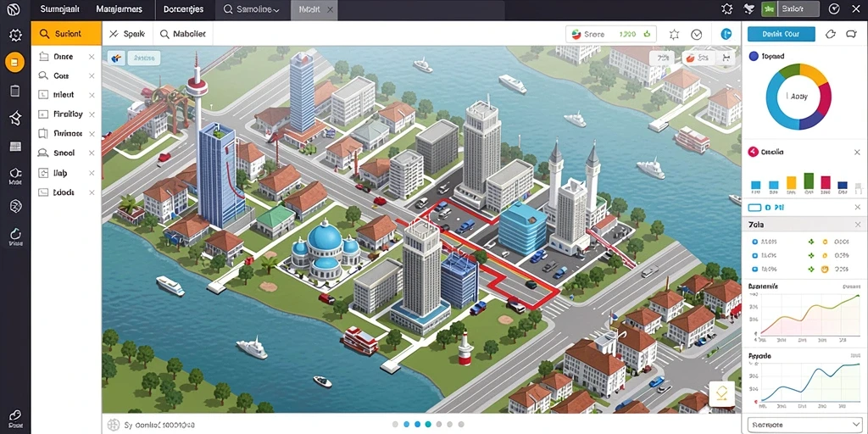Click the gear icon in left sidebar
Image resolution: width=868 pixels, height=434 pixels.
[15, 36]
